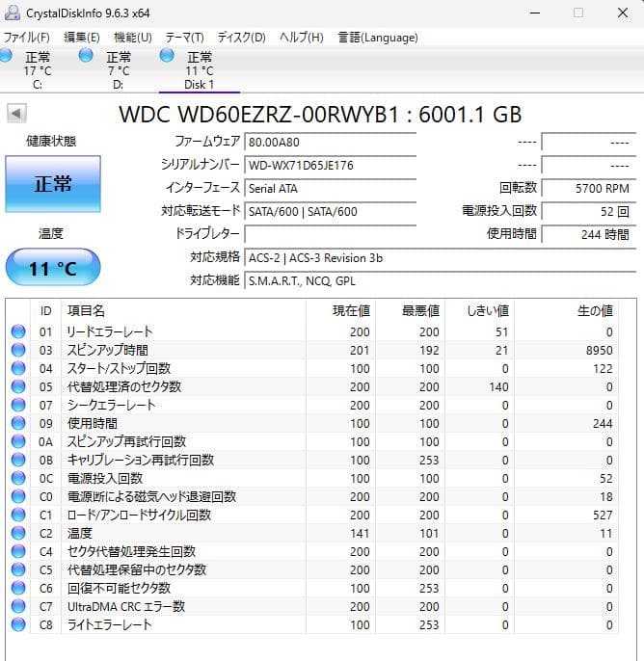Image resolution: width=644 pixels, height=661 pixels.
Task: Click the status circle for ID 04 スタート/ストップ回数
Action: pyautogui.click(x=18, y=368)
